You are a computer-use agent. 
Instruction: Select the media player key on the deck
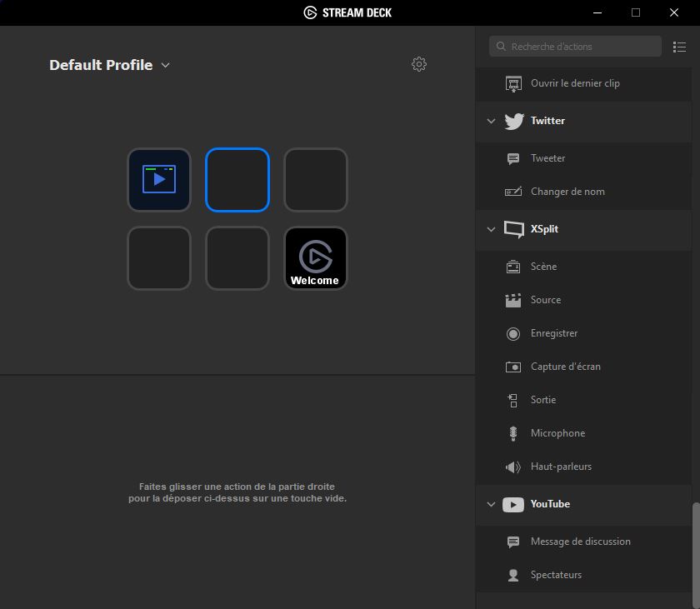click(x=159, y=179)
